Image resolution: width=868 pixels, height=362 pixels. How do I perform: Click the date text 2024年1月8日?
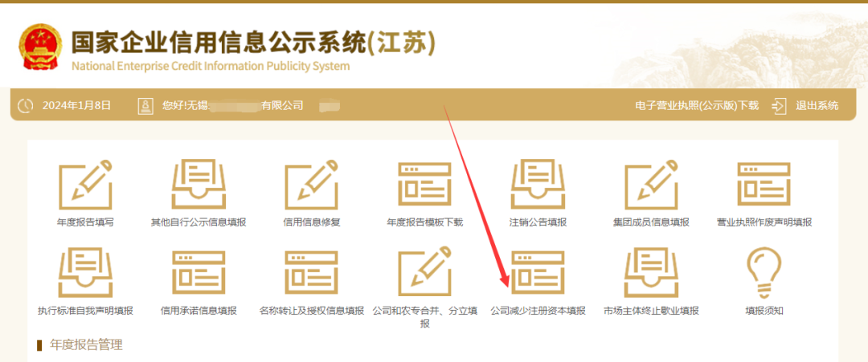tap(76, 106)
